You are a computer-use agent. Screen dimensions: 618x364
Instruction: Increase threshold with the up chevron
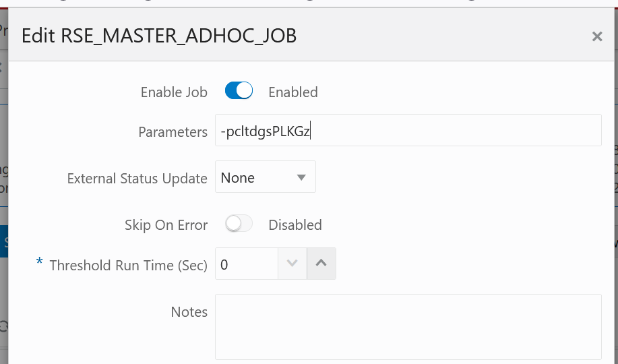321,264
